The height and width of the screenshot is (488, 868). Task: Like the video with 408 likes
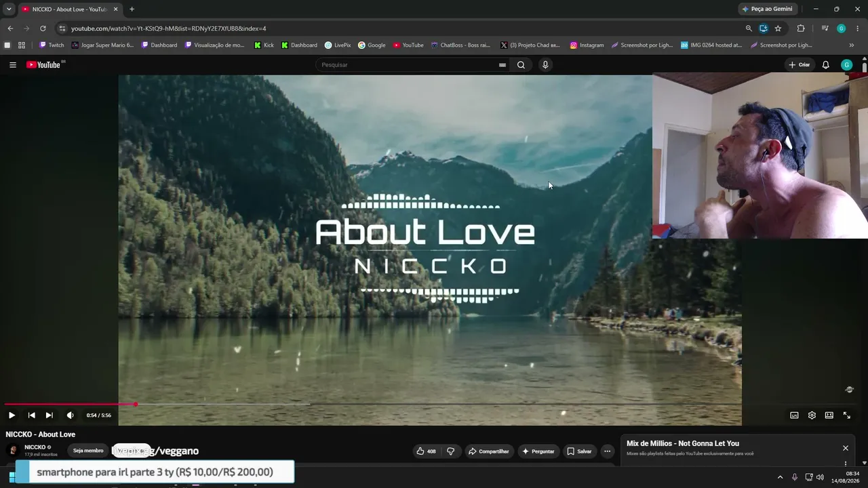pyautogui.click(x=427, y=451)
